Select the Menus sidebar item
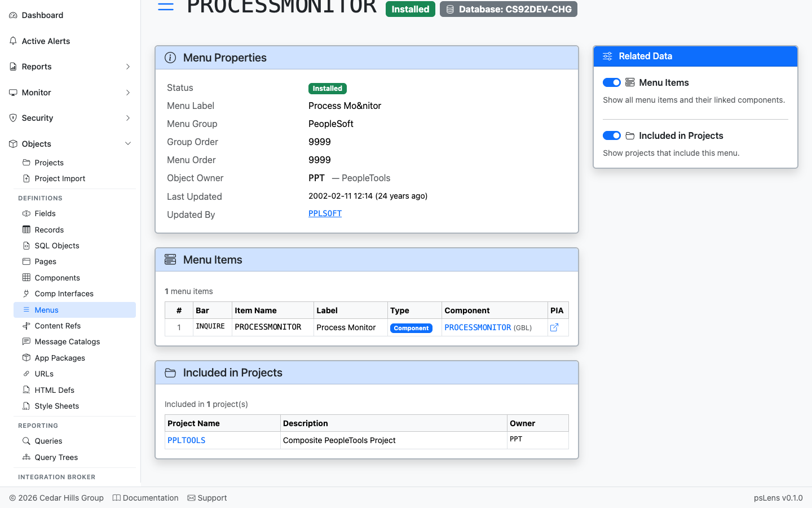This screenshot has height=508, width=812. (x=74, y=310)
